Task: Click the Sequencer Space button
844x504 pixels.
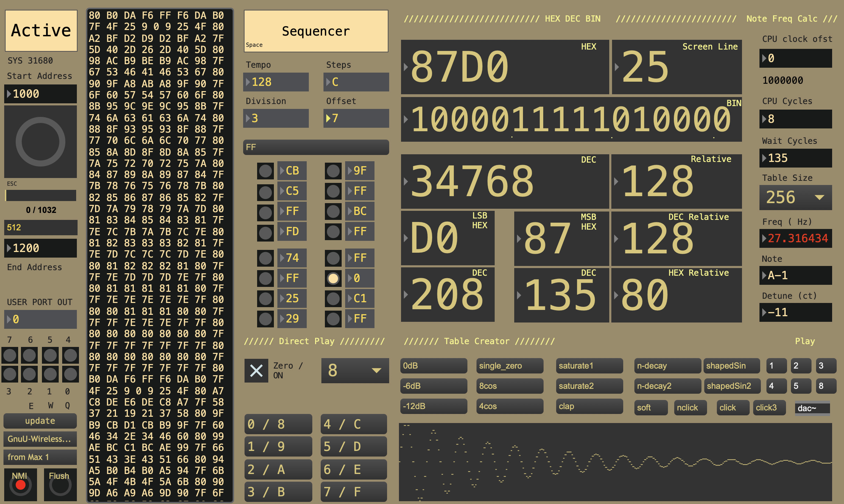Action: coord(316,31)
